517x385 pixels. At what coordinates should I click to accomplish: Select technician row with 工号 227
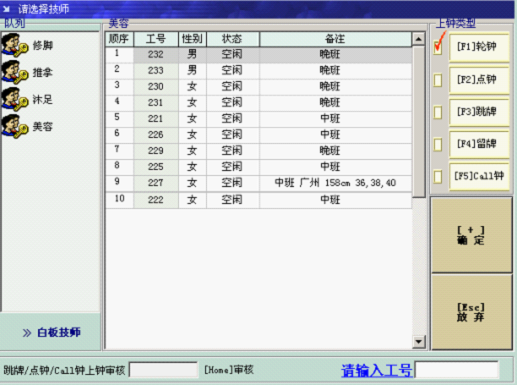pyautogui.click(x=258, y=183)
